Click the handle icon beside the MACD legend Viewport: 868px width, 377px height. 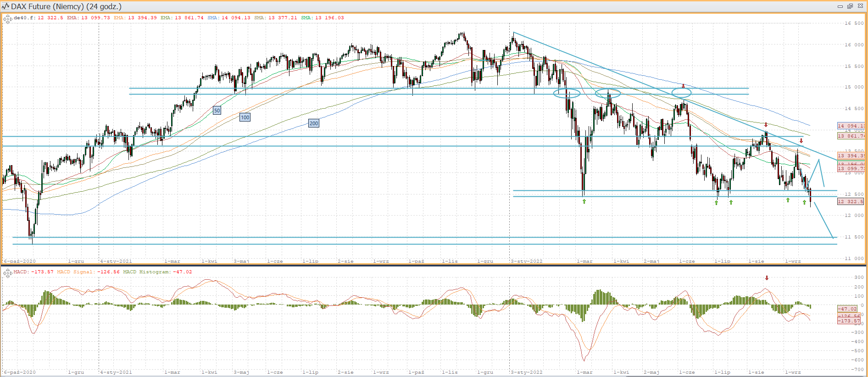click(7, 273)
